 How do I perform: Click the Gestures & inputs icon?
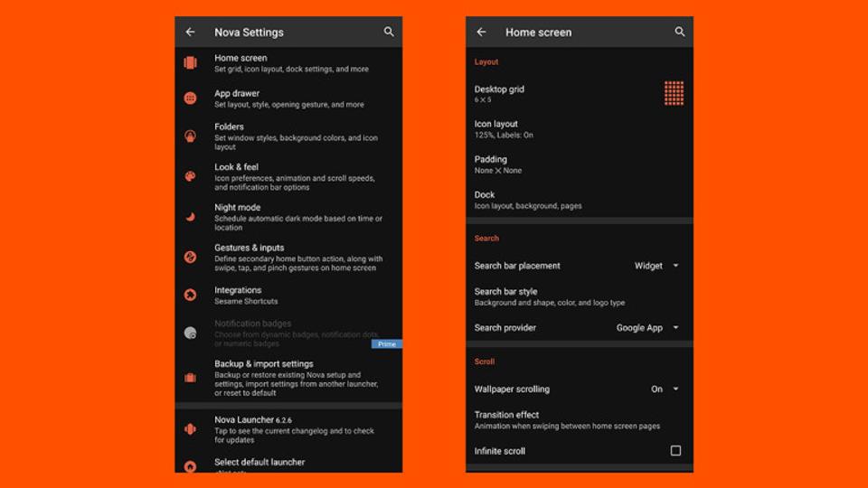tap(191, 258)
